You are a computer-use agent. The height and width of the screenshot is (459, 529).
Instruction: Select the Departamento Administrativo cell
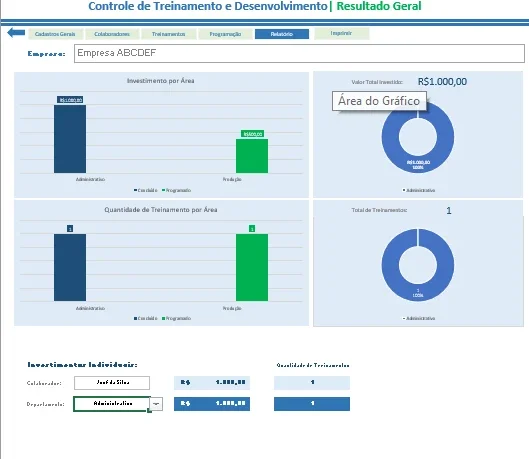tap(112, 404)
